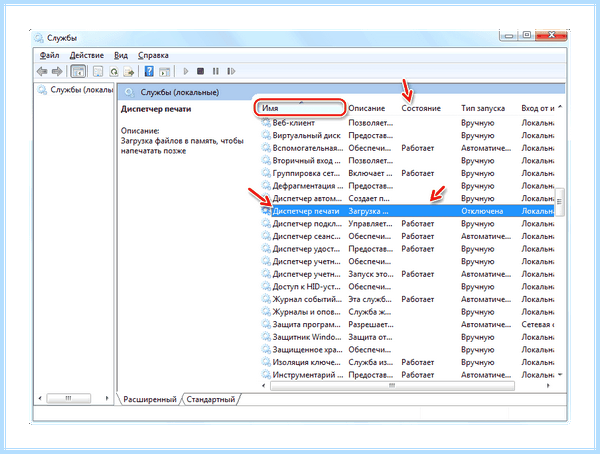600x454 pixels.
Task: Click right arrow of tree pane scrollbar
Action: (107, 398)
